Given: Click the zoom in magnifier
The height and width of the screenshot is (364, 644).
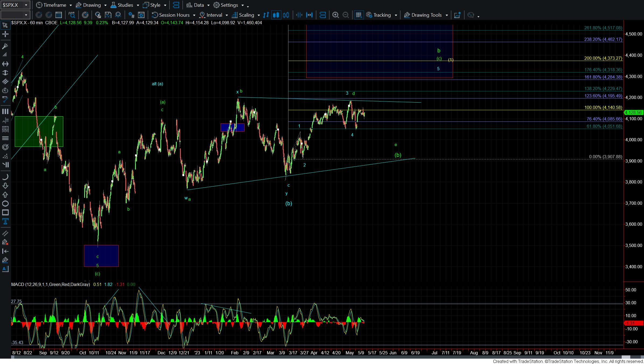Looking at the screenshot, I should (335, 15).
